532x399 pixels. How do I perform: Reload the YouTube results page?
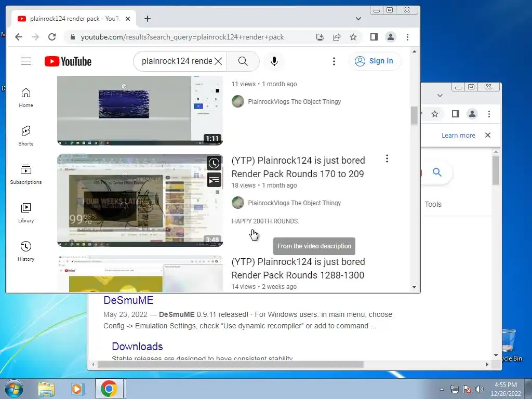pos(52,37)
